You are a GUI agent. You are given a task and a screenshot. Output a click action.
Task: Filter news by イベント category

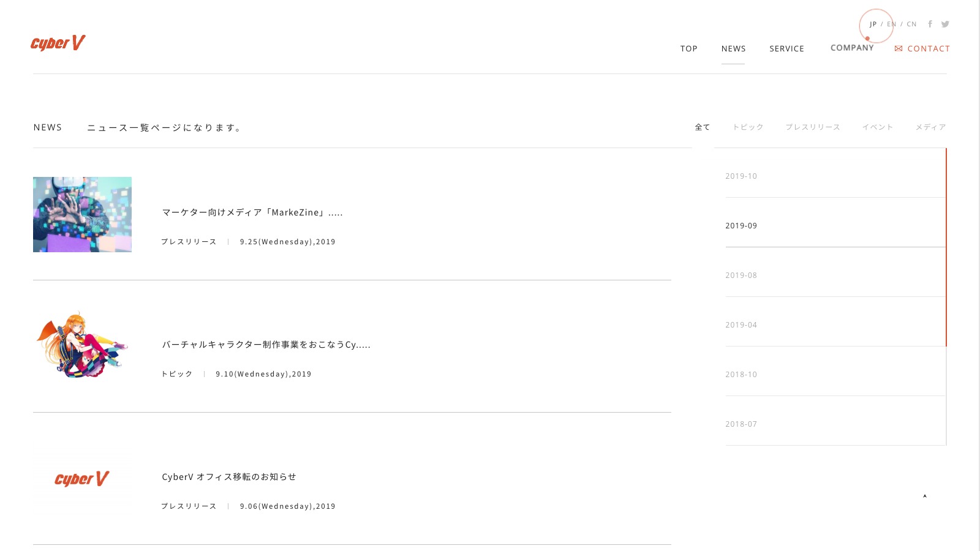pyautogui.click(x=878, y=127)
